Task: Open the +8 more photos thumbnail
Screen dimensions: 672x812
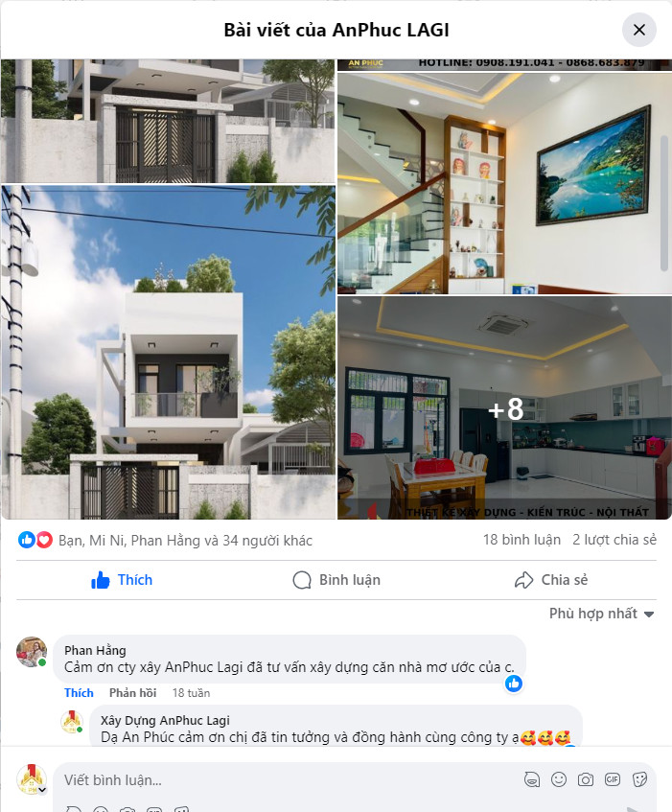Action: [504, 408]
